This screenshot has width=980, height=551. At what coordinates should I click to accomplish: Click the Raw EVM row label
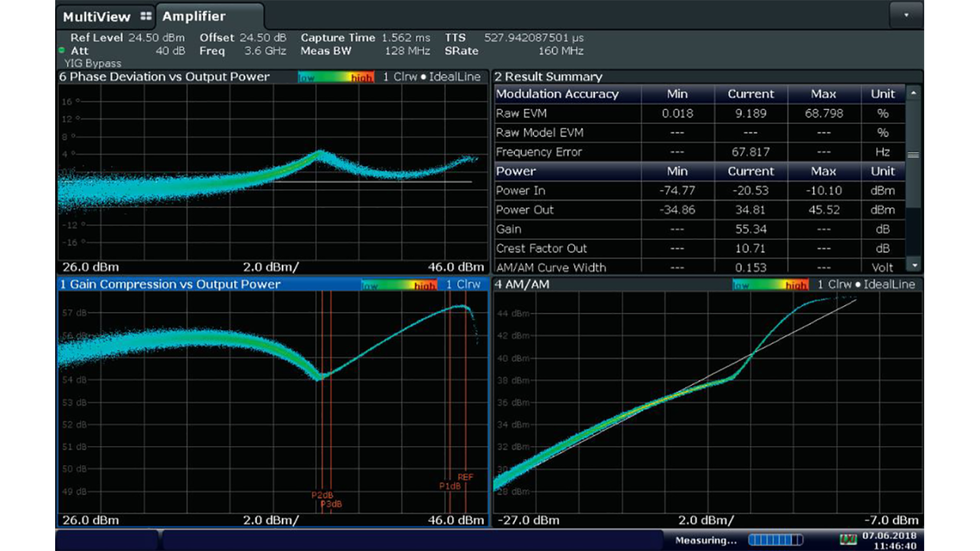520,113
